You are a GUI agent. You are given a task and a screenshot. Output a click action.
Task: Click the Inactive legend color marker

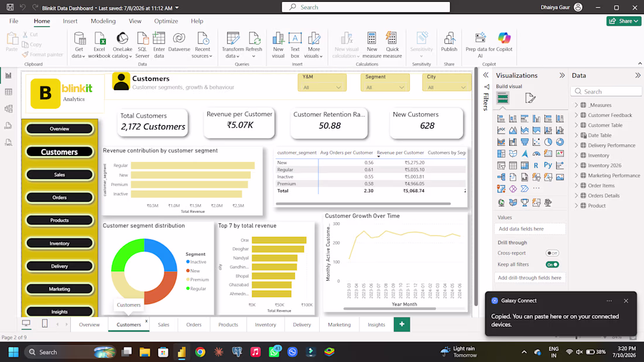(188, 262)
